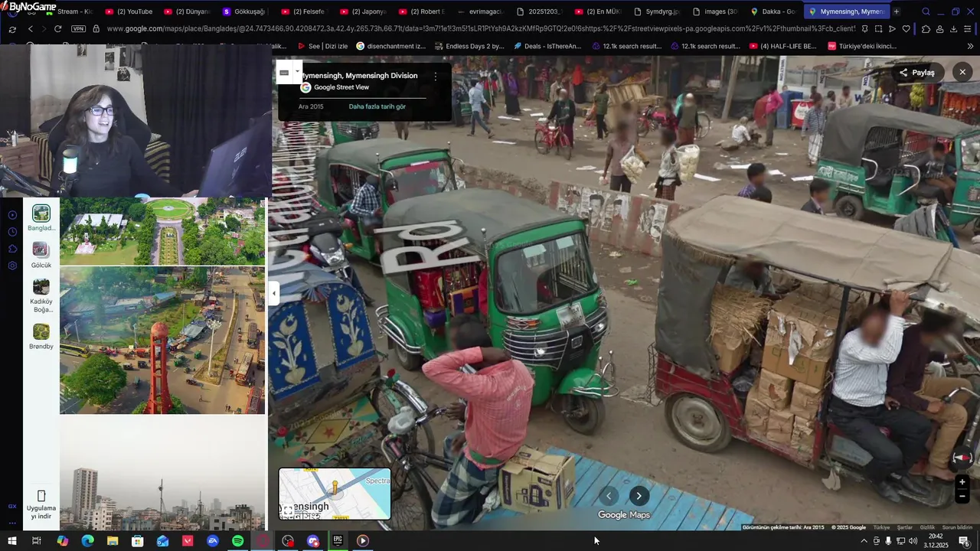Viewport: 980px width, 551px height.
Task: Toggle the VPN badge in address bar
Action: tap(78, 29)
